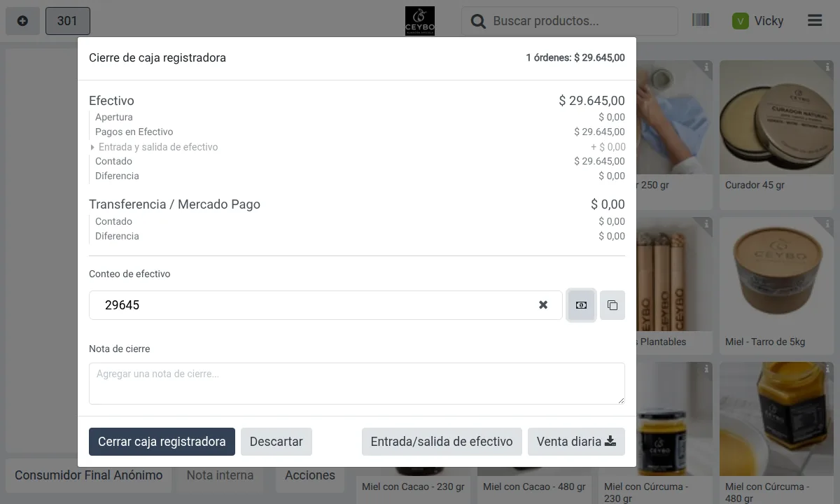Open the hamburger menu icon
The image size is (840, 504).
(x=815, y=21)
